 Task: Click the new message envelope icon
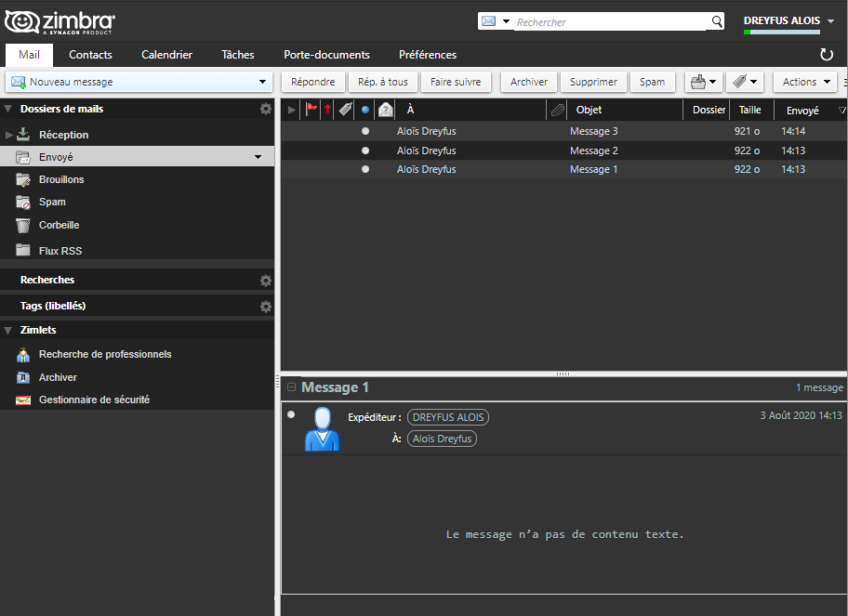click(x=19, y=82)
